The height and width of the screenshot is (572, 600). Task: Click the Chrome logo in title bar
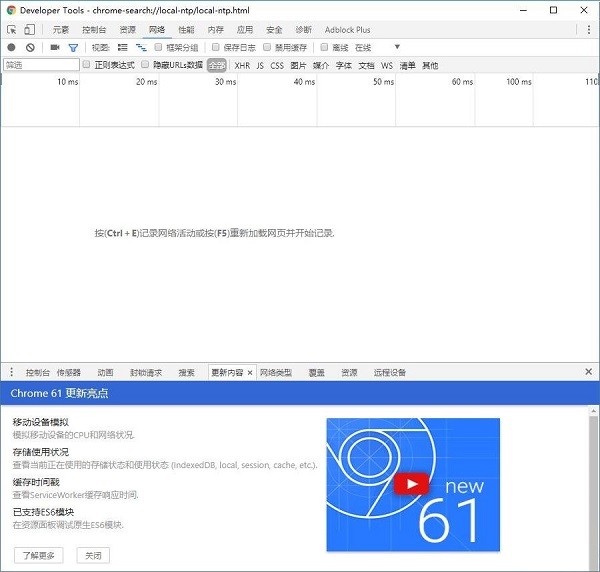[11, 10]
